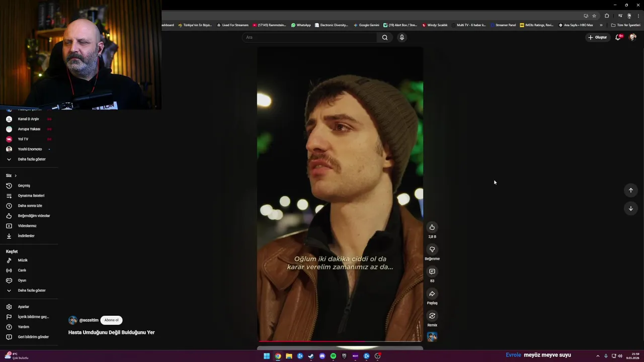Viewport: 644px width, 362px height.
Task: Bookmark this page with star icon
Action: [594, 16]
